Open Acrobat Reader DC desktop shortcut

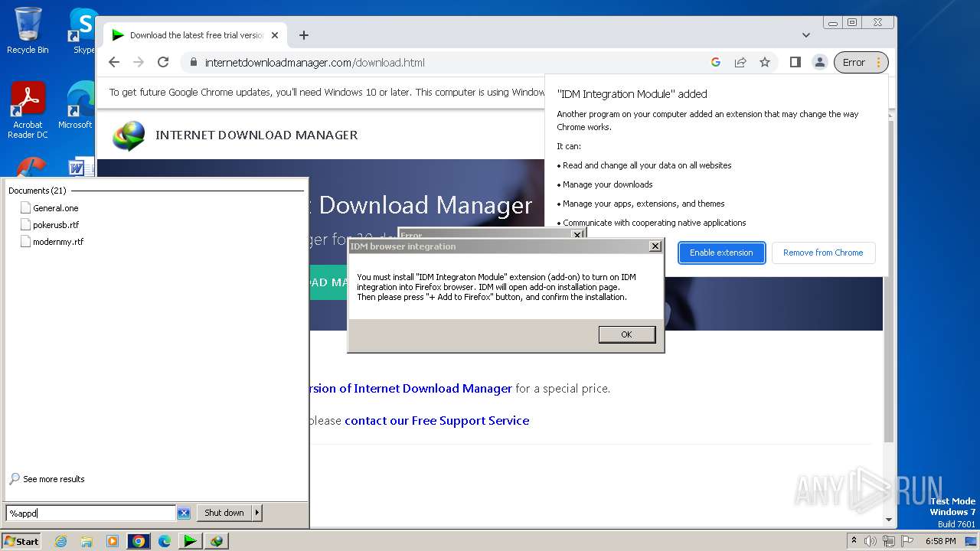pyautogui.click(x=28, y=111)
